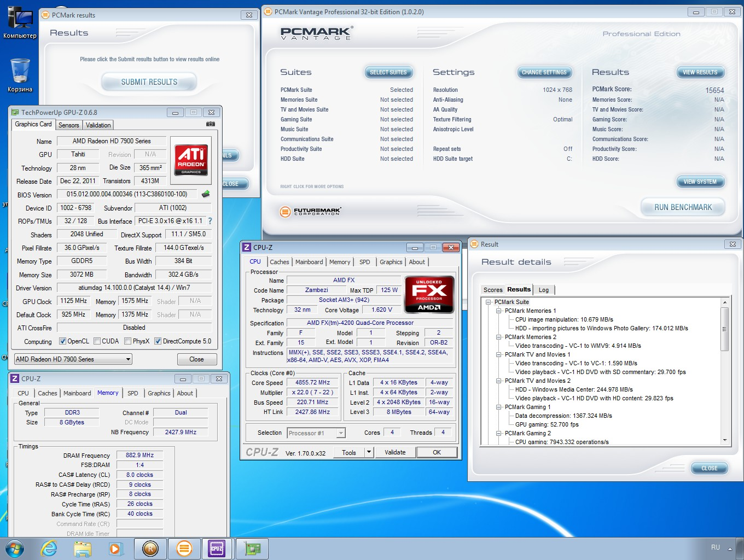Collapse the PCMark TV and Movies 1 node
744x560 pixels.
pyautogui.click(x=499, y=354)
